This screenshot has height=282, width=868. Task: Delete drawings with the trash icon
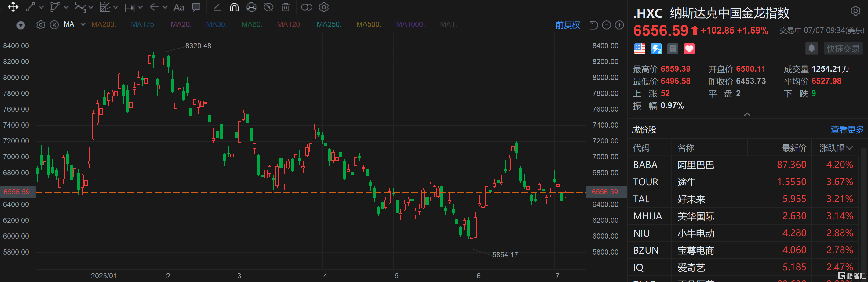pos(286,7)
